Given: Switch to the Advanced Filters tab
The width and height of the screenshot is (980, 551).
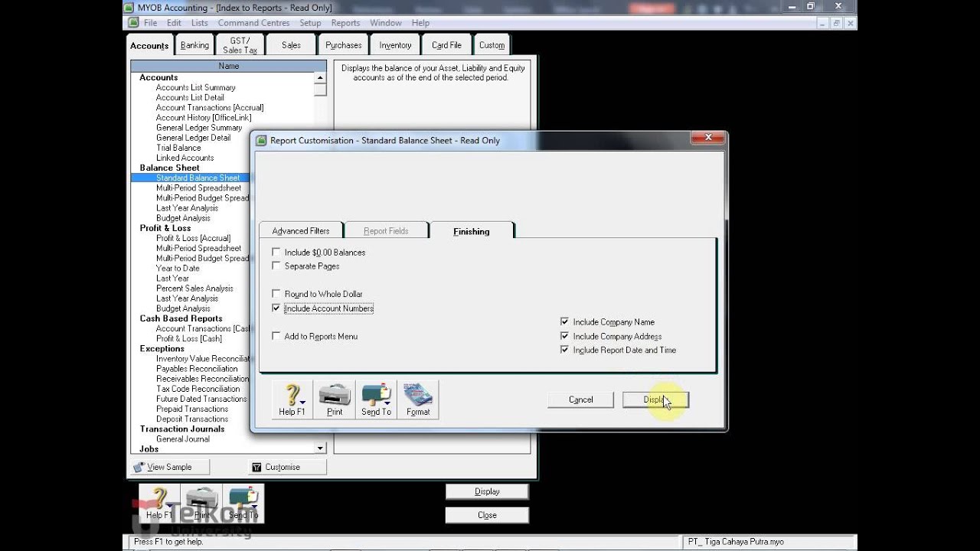Looking at the screenshot, I should pos(301,230).
